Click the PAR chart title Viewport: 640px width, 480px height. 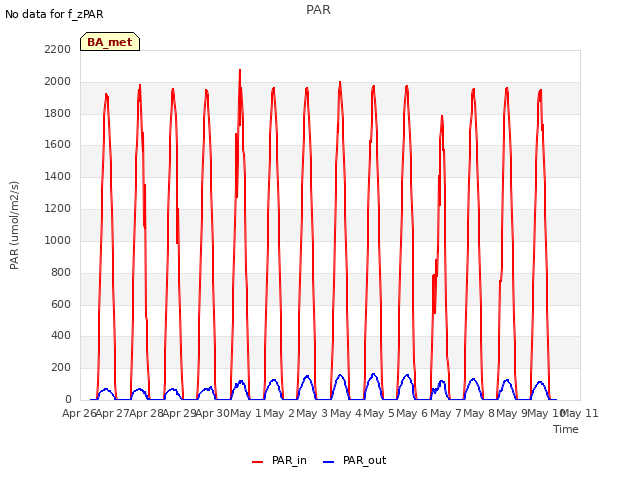click(318, 9)
